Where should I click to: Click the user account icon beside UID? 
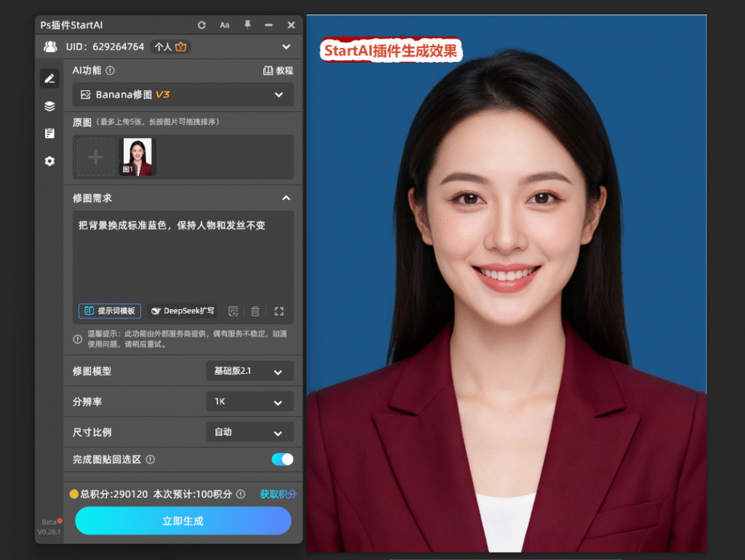pos(50,47)
